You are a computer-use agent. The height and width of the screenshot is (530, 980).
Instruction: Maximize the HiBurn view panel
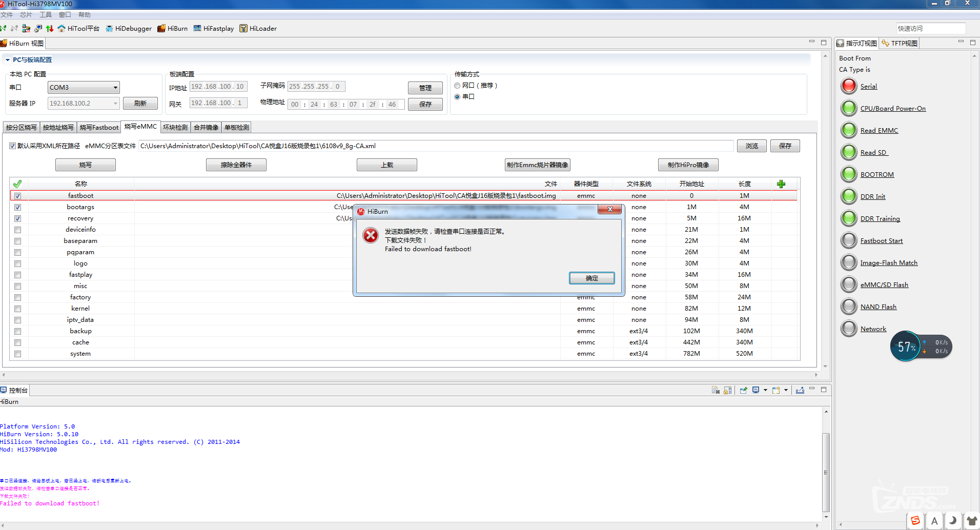[823, 43]
